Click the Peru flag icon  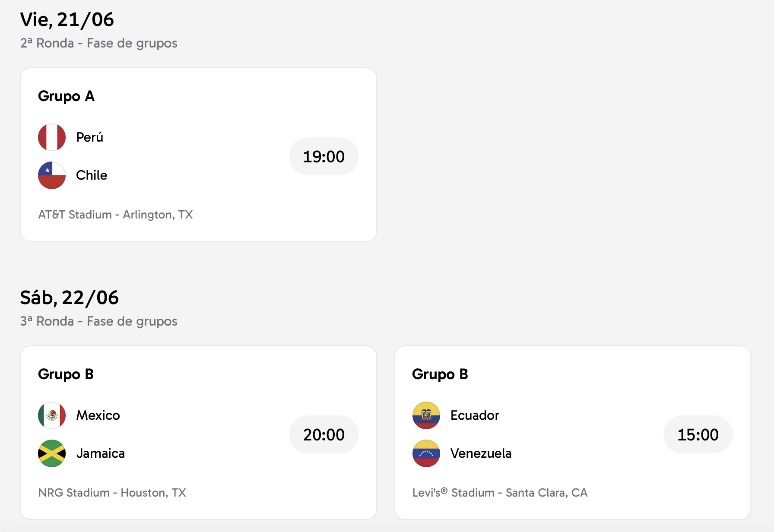52,137
